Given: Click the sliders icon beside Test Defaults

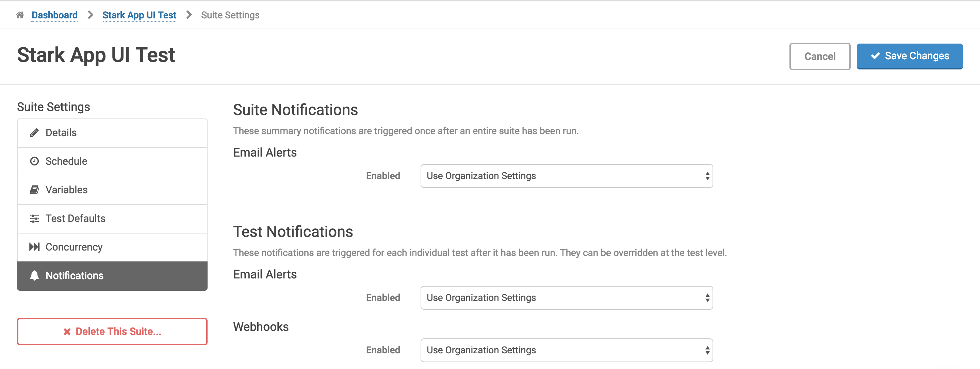Looking at the screenshot, I should coord(34,219).
